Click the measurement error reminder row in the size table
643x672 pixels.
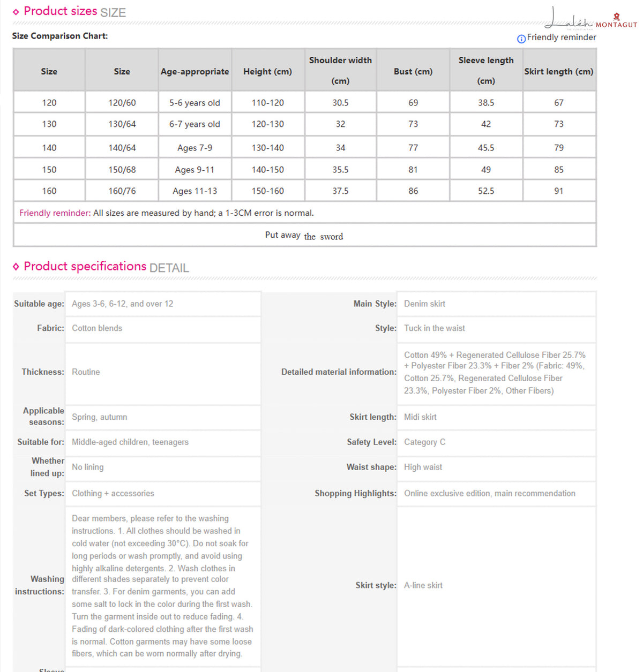304,213
